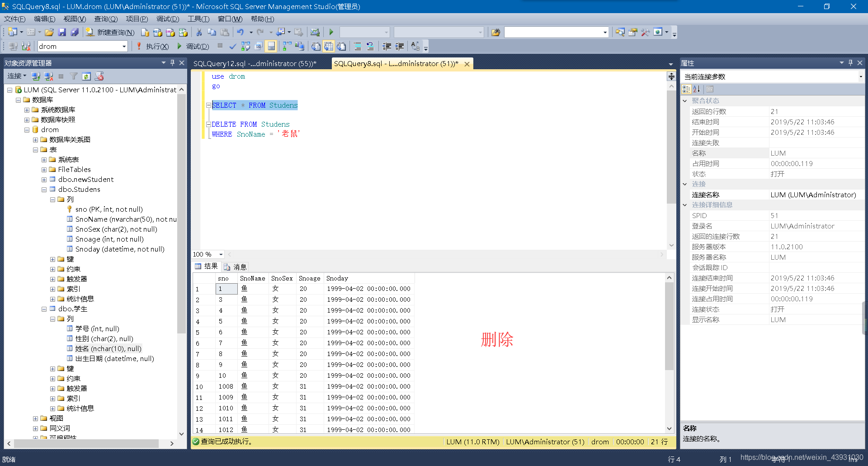Viewport: 868px width, 466px height.
Task: Open Find in Files binoculars icon
Action: pos(496,32)
